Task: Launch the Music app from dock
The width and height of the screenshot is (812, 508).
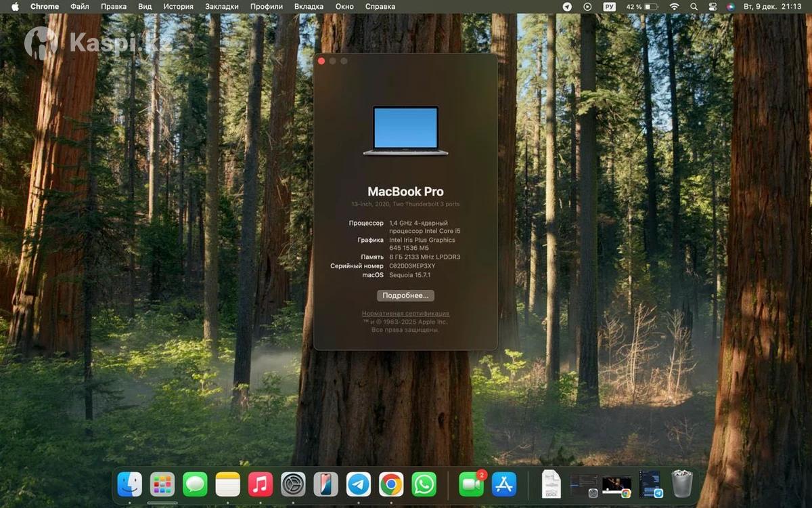Action: click(x=261, y=484)
